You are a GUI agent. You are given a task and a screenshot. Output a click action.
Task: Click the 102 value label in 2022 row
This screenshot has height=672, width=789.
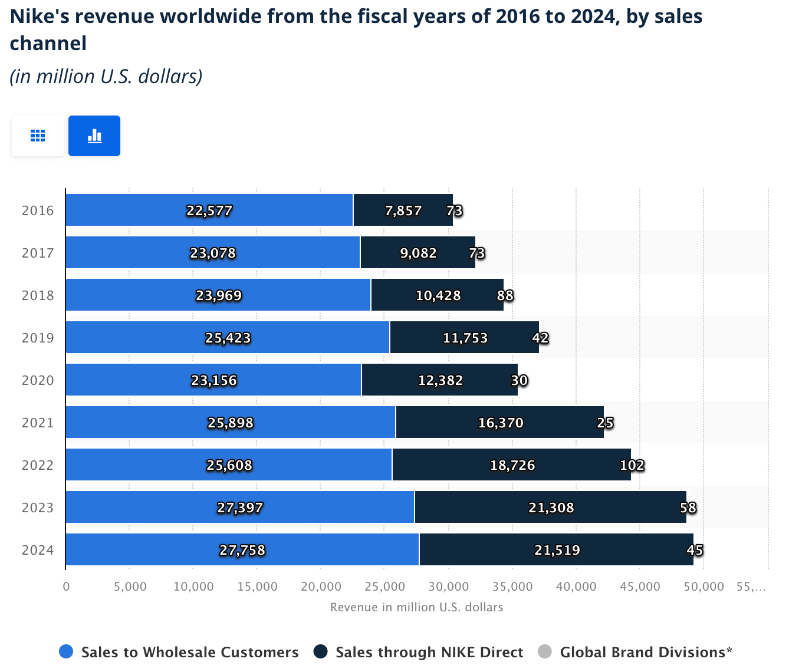coord(632,465)
